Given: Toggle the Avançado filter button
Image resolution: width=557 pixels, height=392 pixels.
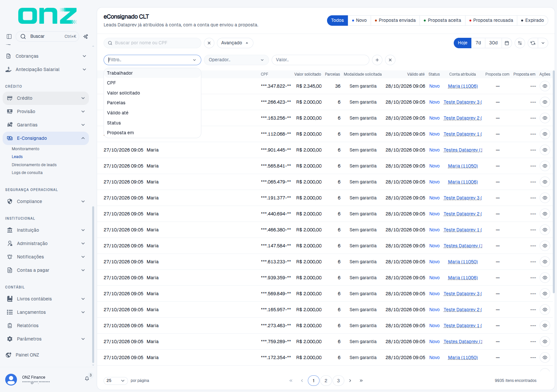Looking at the screenshot, I should (x=235, y=43).
